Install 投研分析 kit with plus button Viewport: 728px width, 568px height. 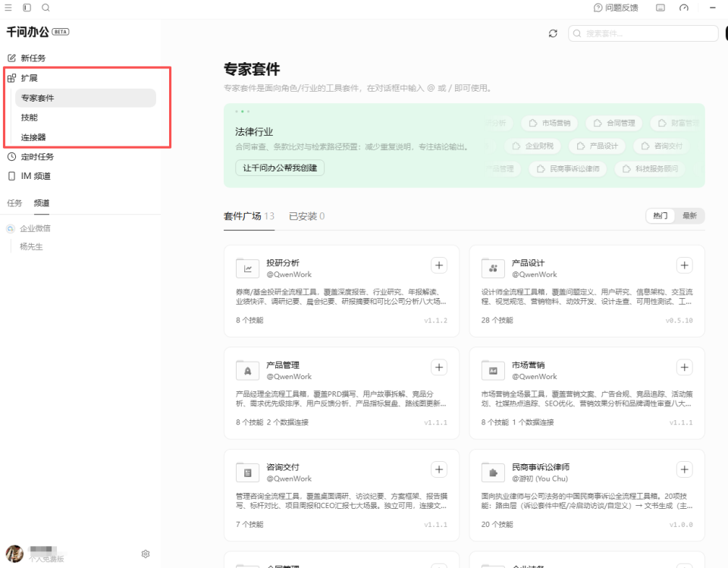click(439, 265)
